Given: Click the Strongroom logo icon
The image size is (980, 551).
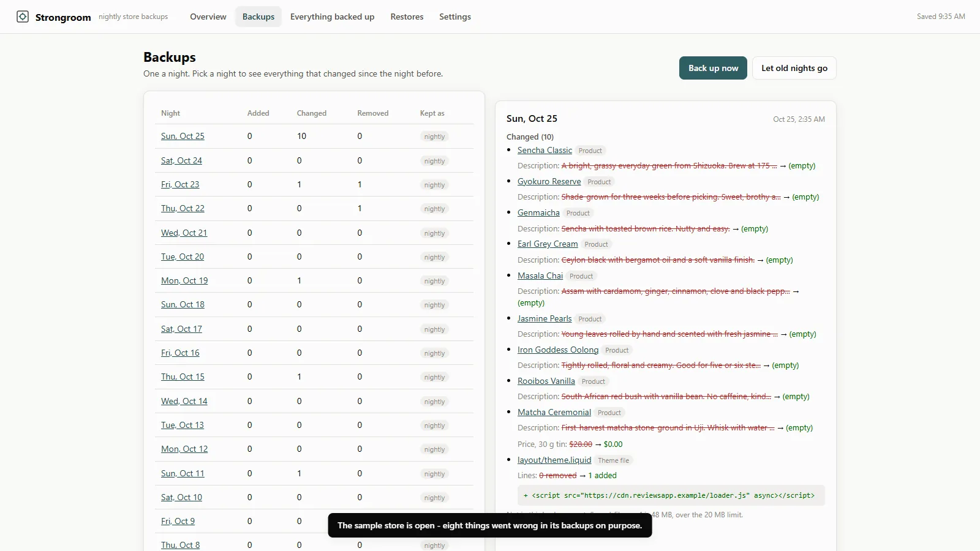Looking at the screenshot, I should [x=23, y=17].
